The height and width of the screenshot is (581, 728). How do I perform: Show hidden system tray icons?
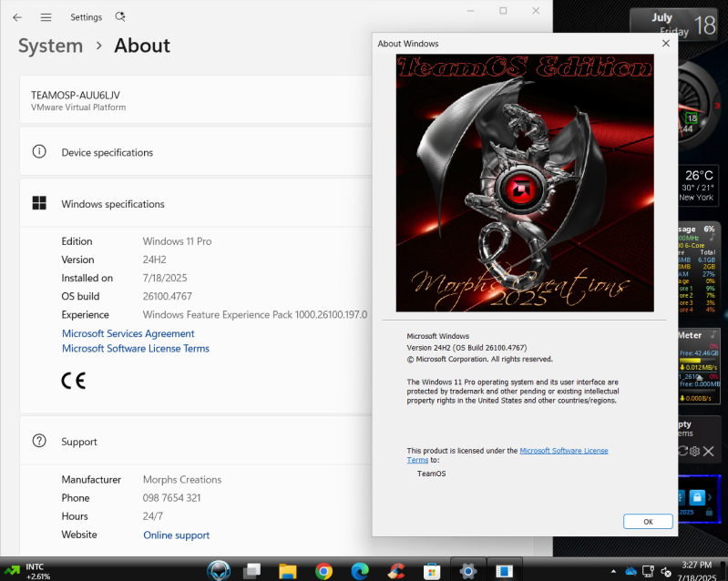tap(613, 571)
